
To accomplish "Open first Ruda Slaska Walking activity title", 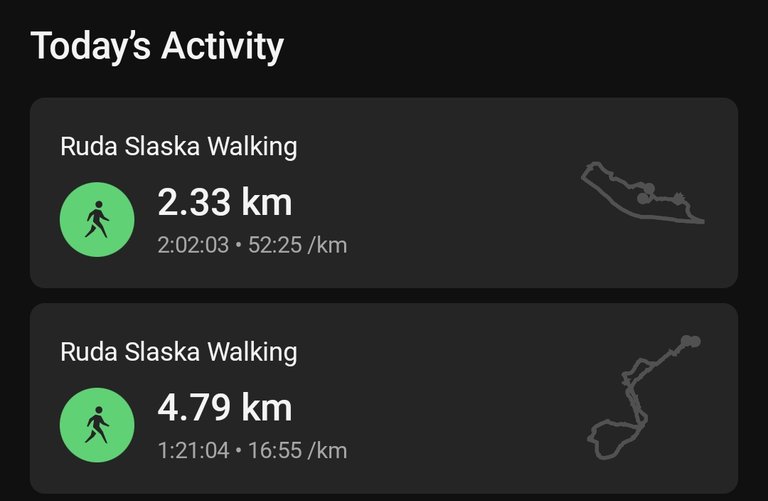I will 179,147.
